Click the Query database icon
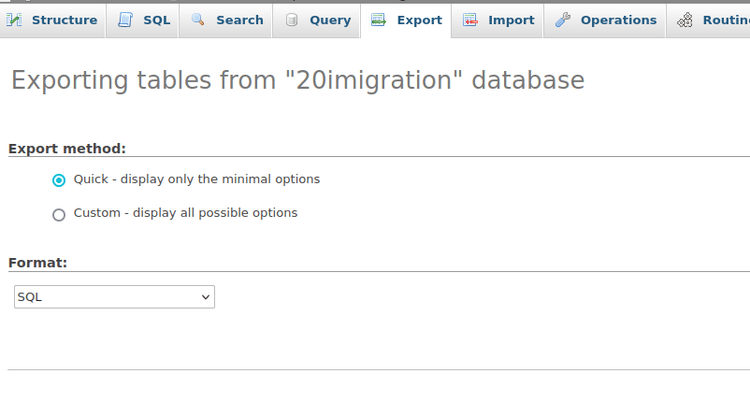 tap(291, 20)
